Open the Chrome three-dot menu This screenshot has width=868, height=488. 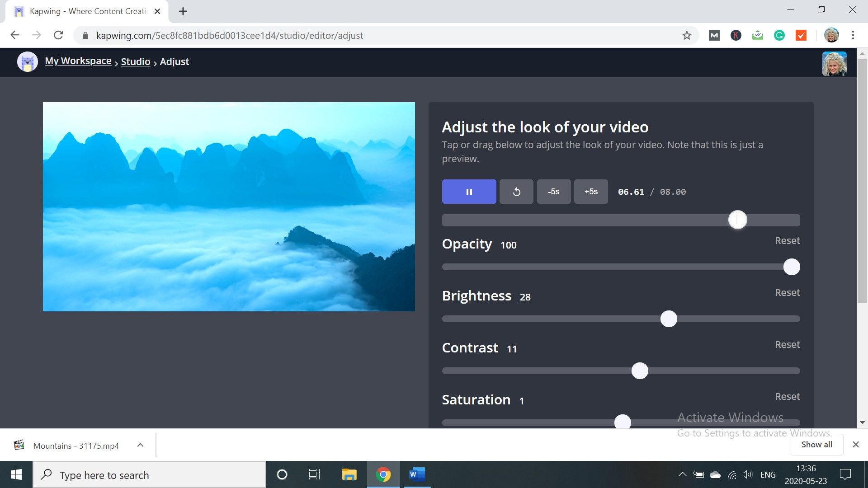[853, 35]
